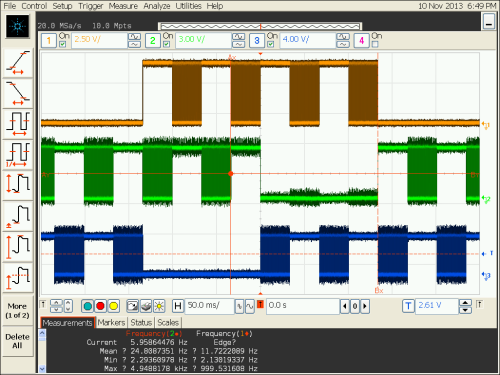The height and width of the screenshot is (375, 500).
Task: Open the Analyze menu
Action: click(157, 6)
